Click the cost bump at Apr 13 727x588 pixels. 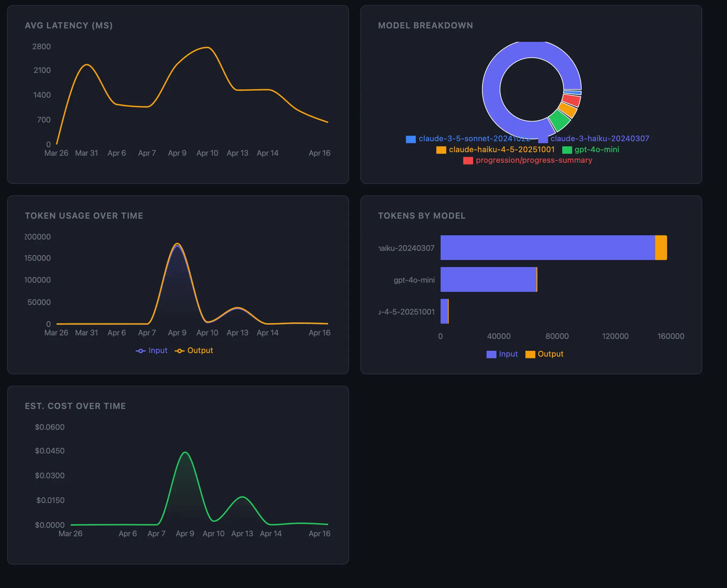coord(242,497)
